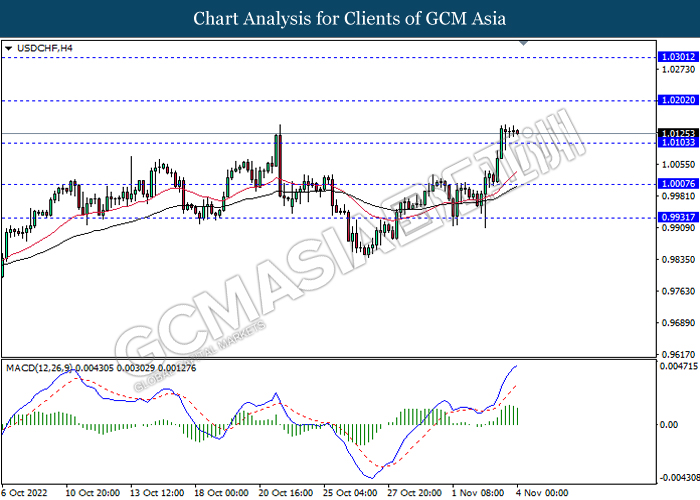
Task: Select the 1.03012 price level label
Action: tap(678, 57)
